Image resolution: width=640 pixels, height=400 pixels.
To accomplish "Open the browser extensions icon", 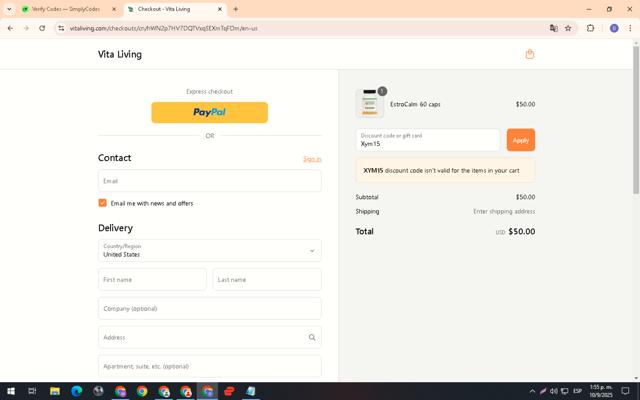I will [590, 28].
